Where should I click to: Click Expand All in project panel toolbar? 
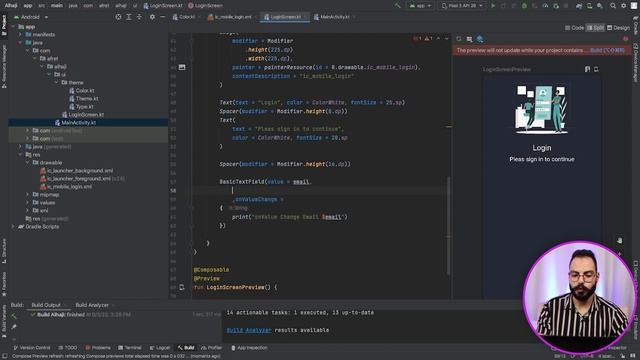pyautogui.click(x=129, y=17)
